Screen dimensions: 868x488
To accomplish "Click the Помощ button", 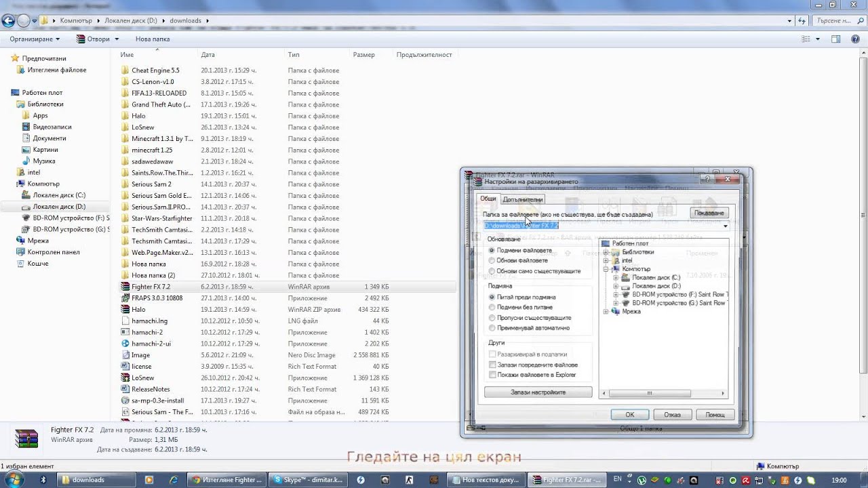I will point(715,415).
